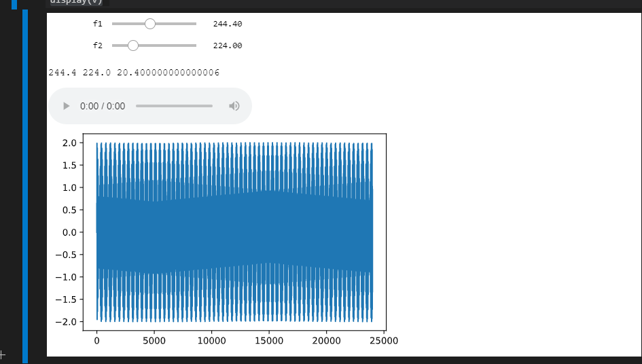Click the audio progress seek bar
The width and height of the screenshot is (642, 364).
click(175, 106)
